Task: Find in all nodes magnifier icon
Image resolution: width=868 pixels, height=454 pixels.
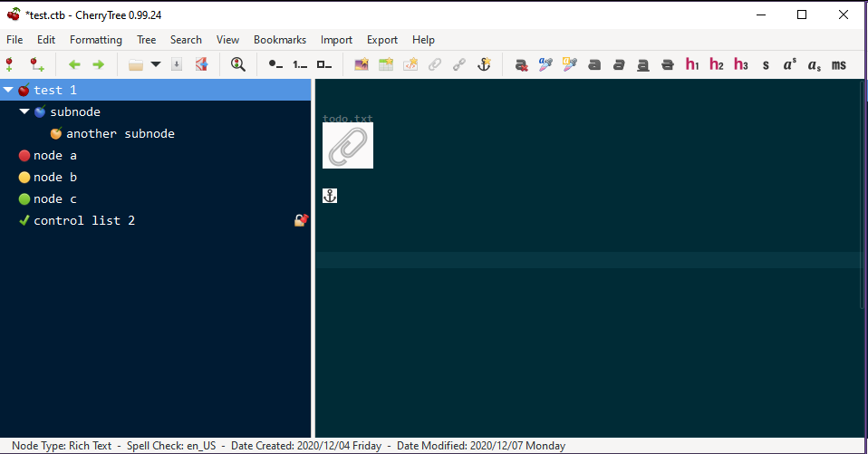Action: point(238,64)
